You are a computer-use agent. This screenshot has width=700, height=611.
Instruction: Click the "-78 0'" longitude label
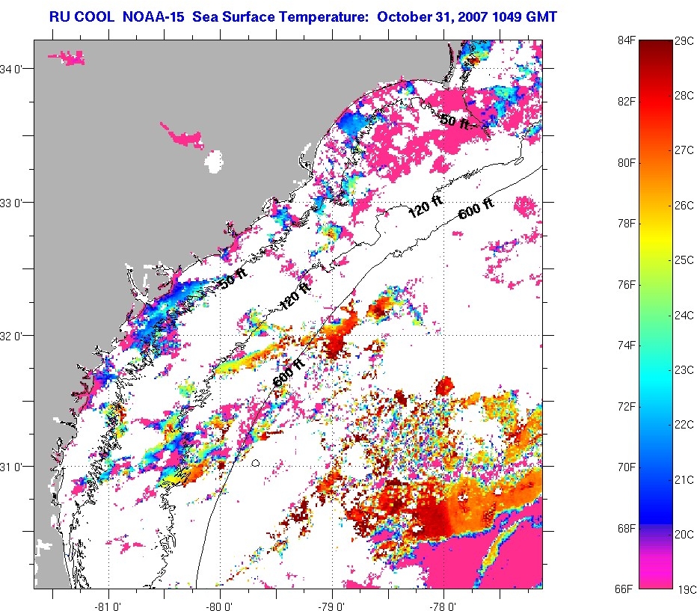click(443, 606)
